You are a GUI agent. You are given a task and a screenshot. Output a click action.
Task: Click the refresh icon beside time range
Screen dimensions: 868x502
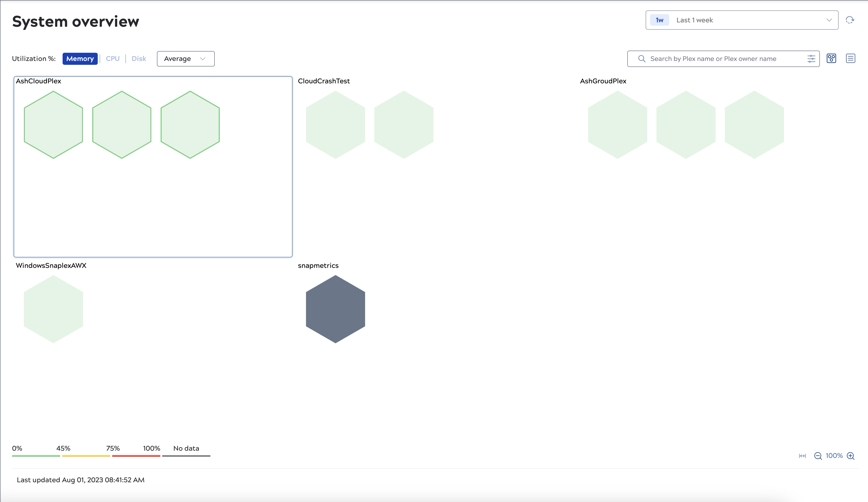tap(850, 20)
